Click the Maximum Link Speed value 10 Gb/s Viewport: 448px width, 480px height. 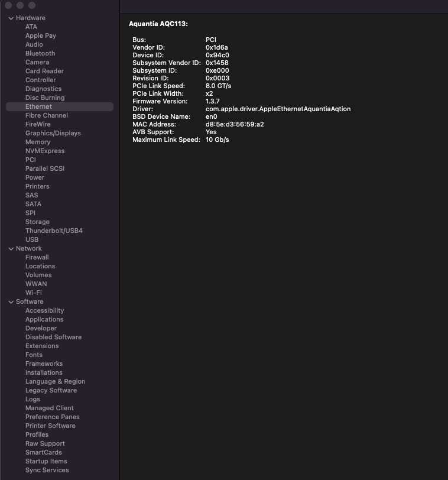[x=217, y=140]
